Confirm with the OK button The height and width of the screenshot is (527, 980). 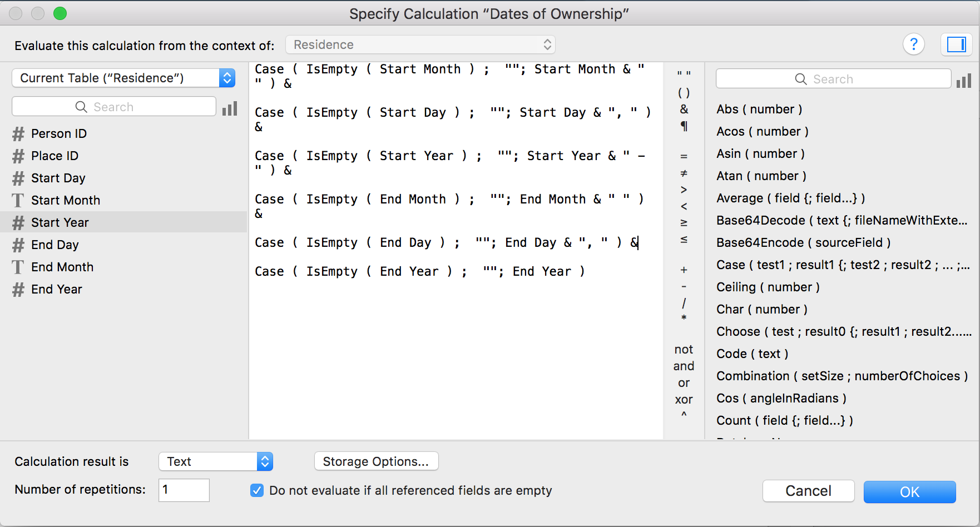pyautogui.click(x=909, y=492)
